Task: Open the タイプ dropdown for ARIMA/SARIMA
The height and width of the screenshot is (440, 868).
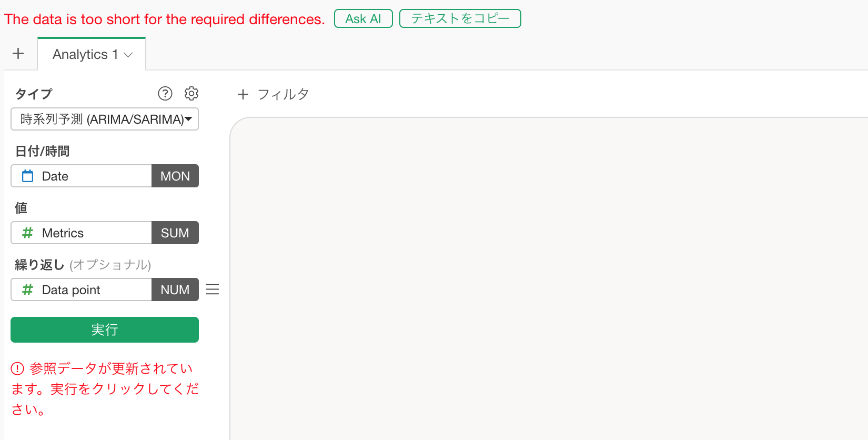Action: (x=105, y=119)
